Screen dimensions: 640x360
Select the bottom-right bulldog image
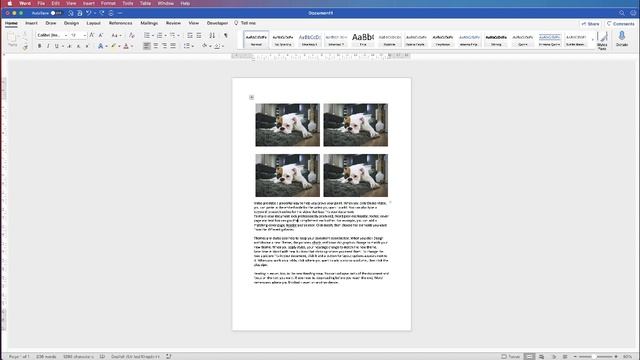click(356, 176)
